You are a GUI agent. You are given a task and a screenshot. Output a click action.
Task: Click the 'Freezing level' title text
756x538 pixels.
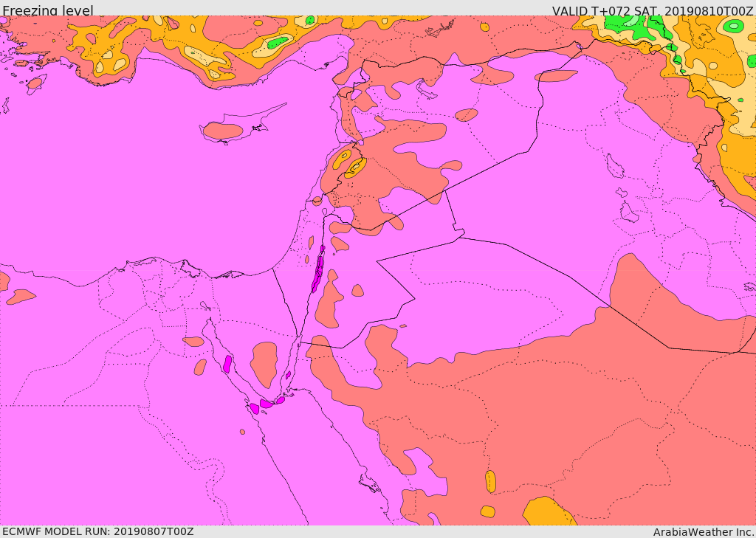click(48, 10)
